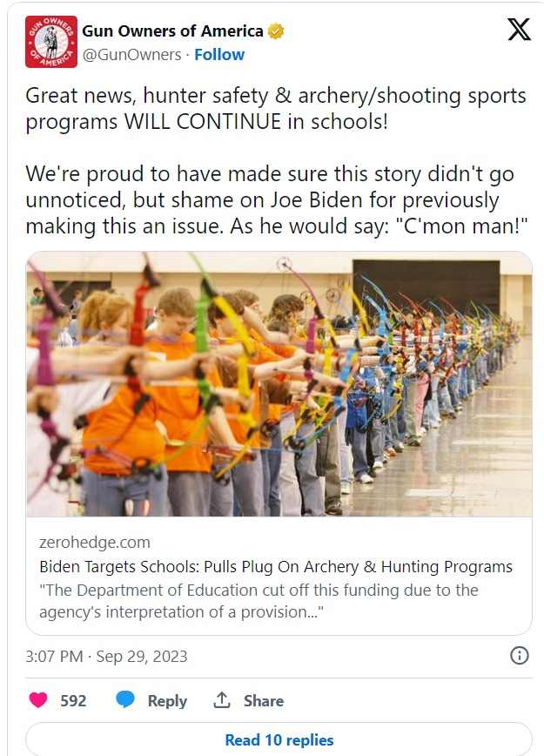This screenshot has height=756, width=544.
Task: Click the tweet text starting 'Great news'
Action: (276, 160)
